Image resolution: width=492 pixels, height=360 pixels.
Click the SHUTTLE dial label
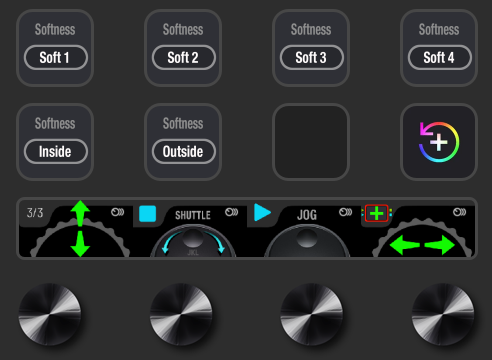tap(193, 215)
